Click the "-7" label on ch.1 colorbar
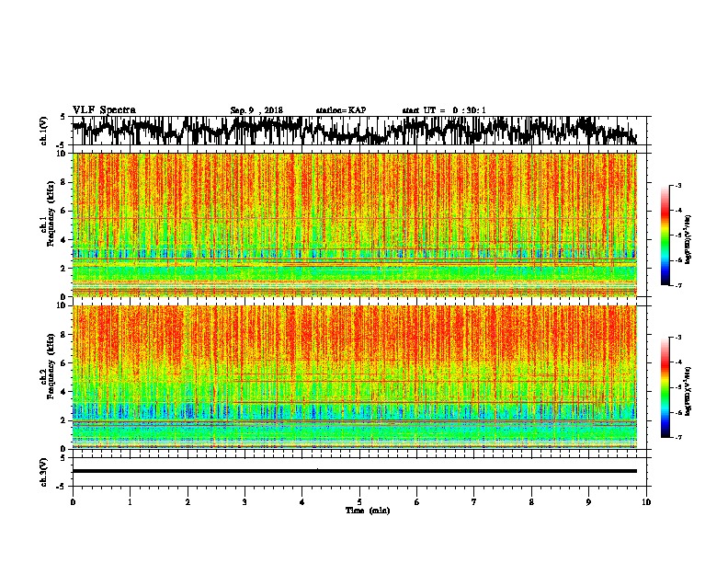 677,285
